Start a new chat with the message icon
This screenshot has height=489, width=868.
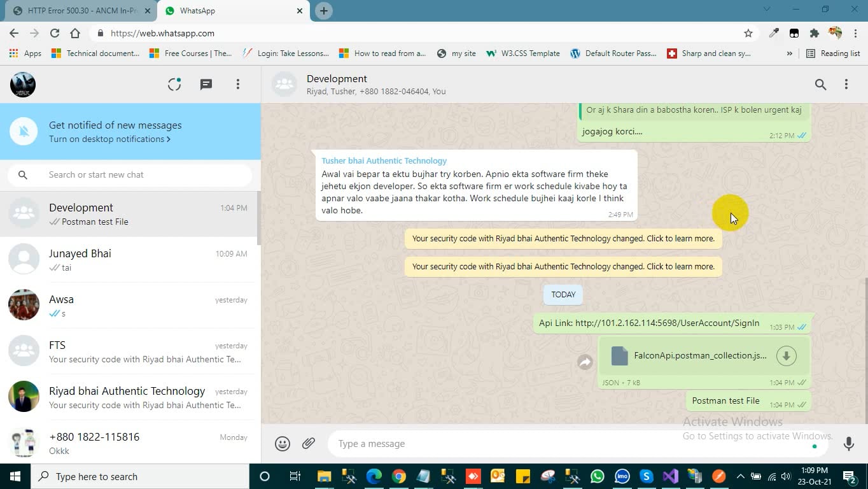click(206, 84)
